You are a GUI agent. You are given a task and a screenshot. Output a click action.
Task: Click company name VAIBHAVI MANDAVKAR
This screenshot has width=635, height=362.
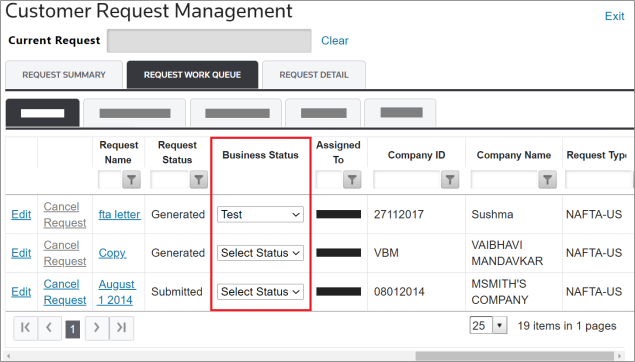coord(507,253)
